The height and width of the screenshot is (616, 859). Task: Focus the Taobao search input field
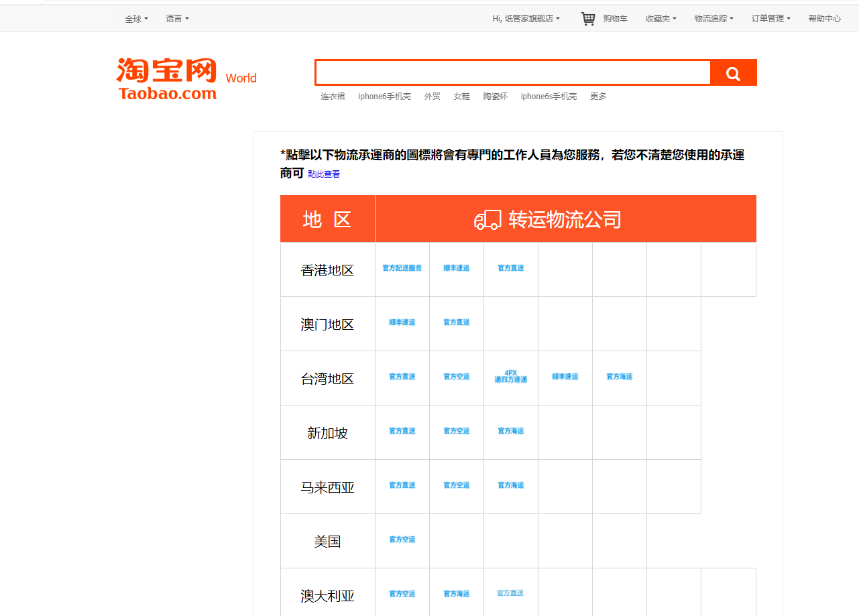point(513,72)
